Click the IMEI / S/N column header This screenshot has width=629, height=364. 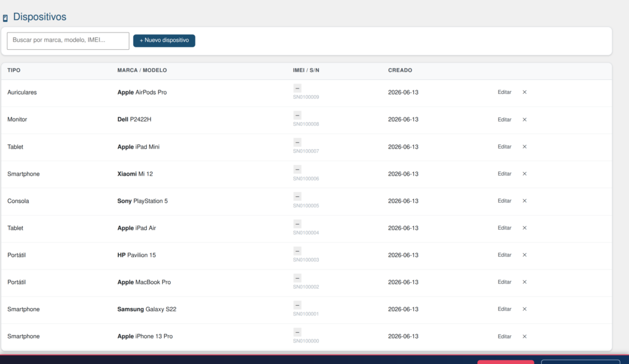click(306, 70)
